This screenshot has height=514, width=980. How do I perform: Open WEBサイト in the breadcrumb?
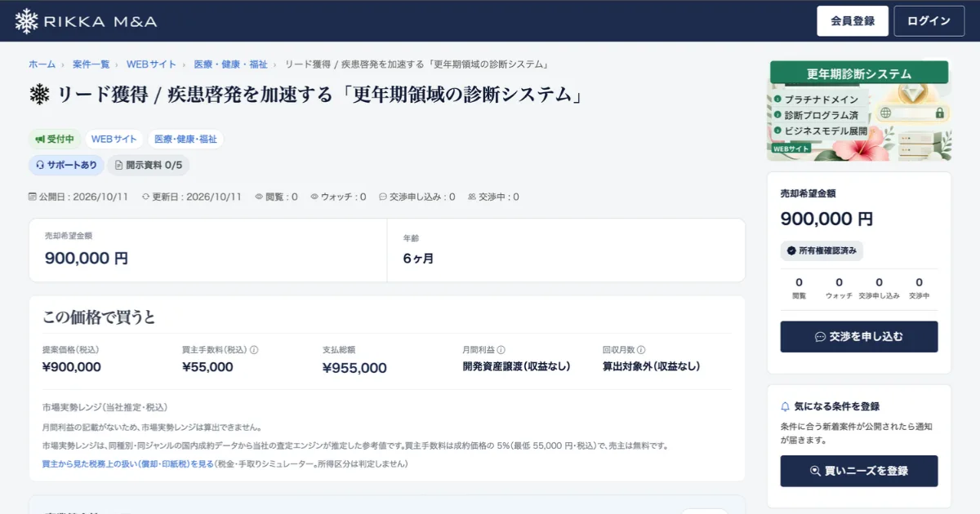point(151,64)
